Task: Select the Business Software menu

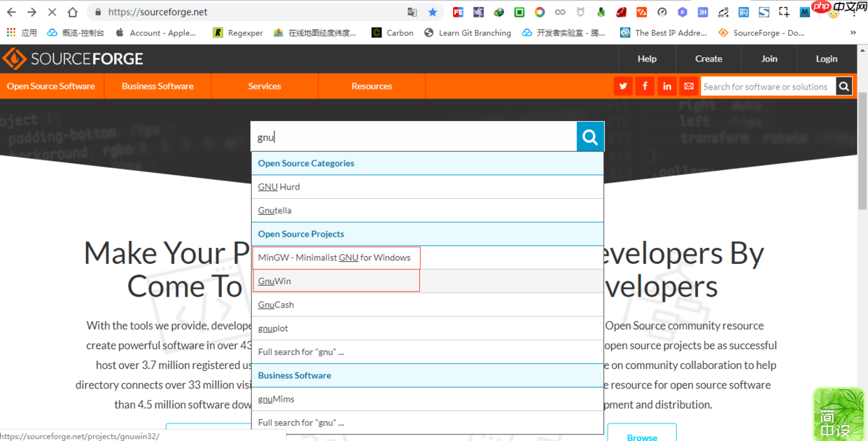Action: tap(157, 85)
